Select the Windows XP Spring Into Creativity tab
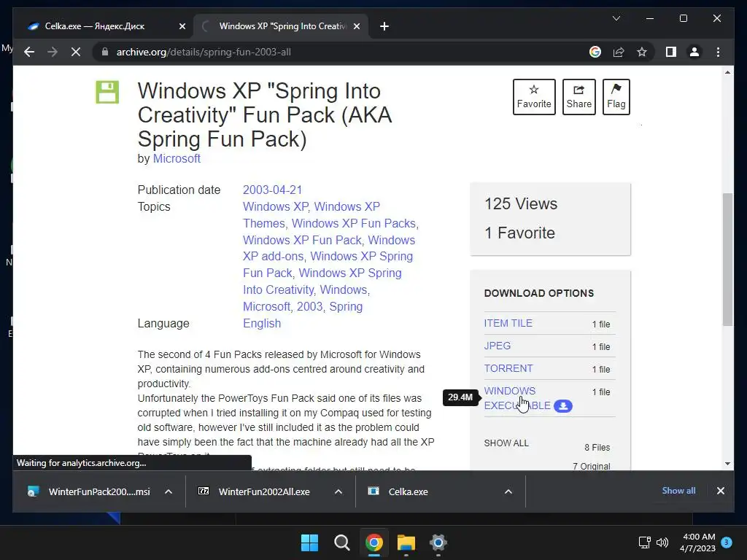Viewport: 747px width, 560px height. (282, 26)
